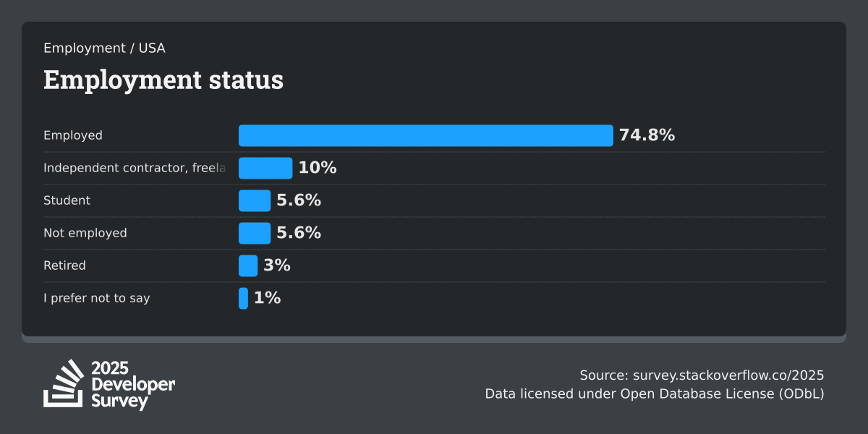
Task: Click the "Employment status" chart title
Action: (x=163, y=80)
